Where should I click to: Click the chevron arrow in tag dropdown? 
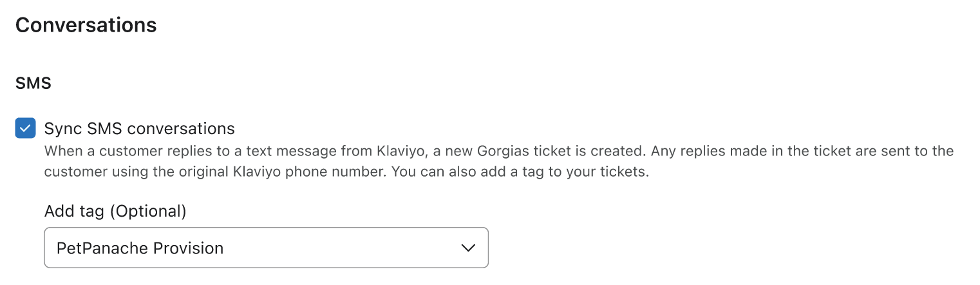pos(469,248)
